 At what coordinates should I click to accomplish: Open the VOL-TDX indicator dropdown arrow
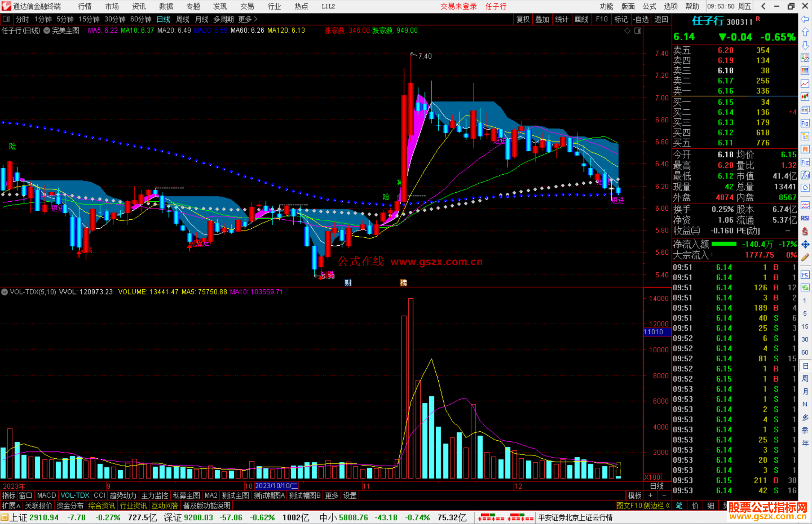[5, 292]
